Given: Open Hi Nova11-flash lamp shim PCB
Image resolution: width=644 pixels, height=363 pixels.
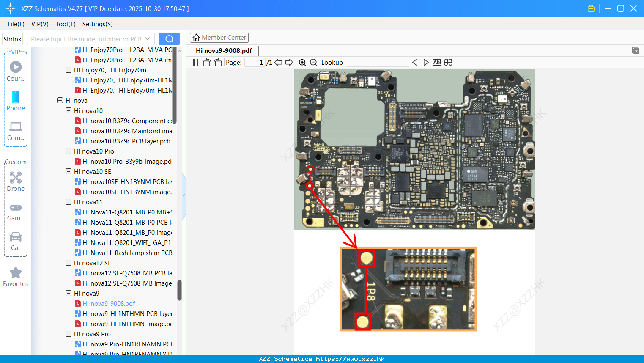Looking at the screenshot, I should click(123, 253).
